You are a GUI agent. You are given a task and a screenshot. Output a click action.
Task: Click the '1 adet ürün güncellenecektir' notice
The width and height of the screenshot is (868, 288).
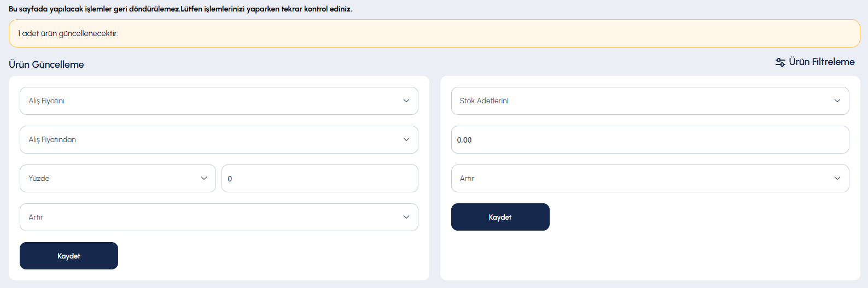[x=68, y=34]
